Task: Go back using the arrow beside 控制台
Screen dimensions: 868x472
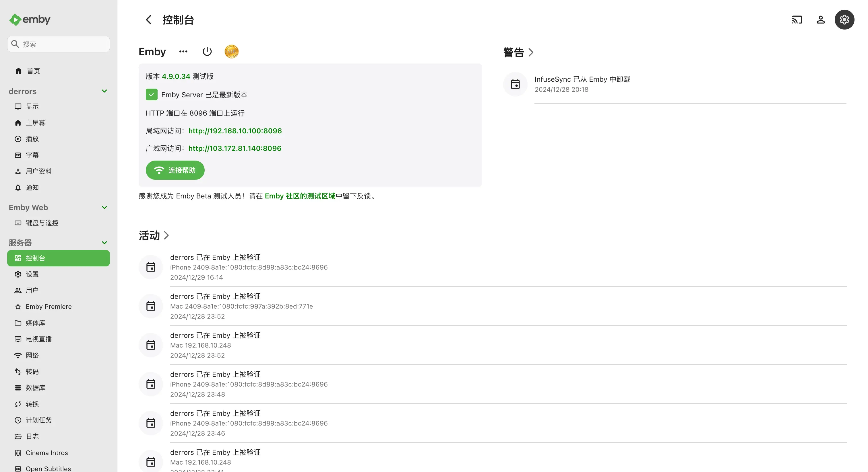Action: [149, 19]
